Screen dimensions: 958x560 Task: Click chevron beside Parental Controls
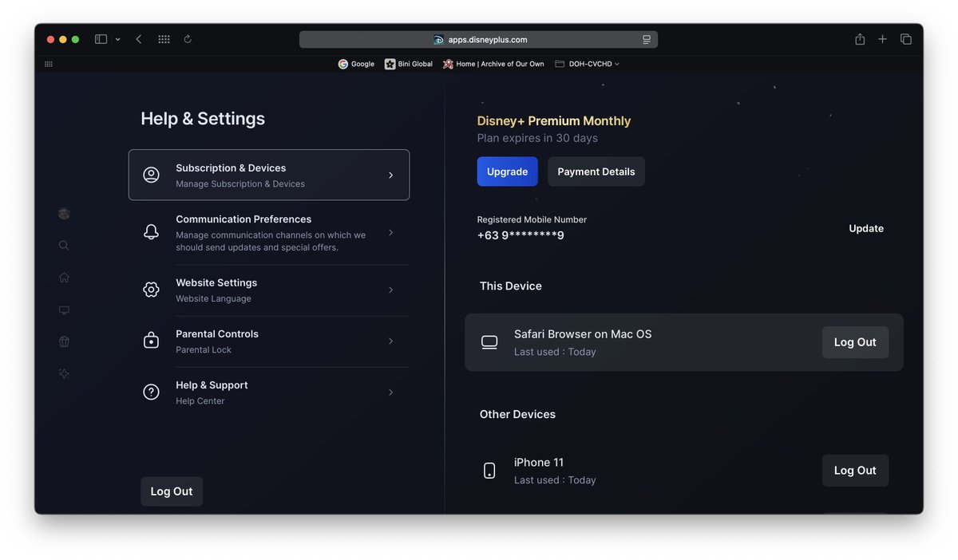[390, 341]
